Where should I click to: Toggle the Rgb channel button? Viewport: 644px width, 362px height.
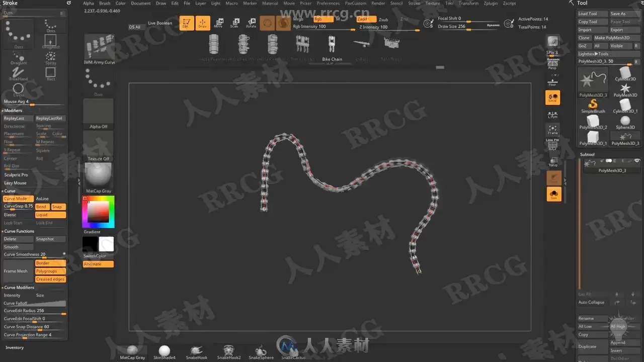323,19
